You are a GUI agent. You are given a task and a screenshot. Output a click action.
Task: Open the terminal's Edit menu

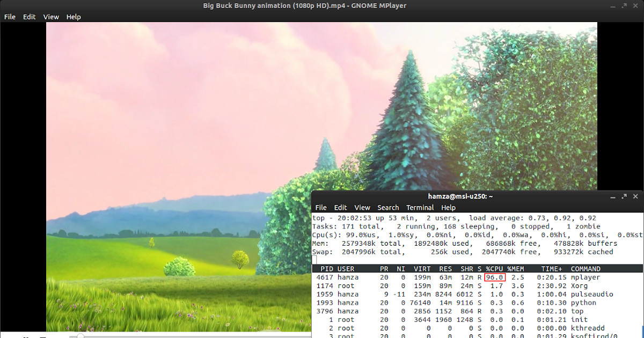(x=340, y=208)
